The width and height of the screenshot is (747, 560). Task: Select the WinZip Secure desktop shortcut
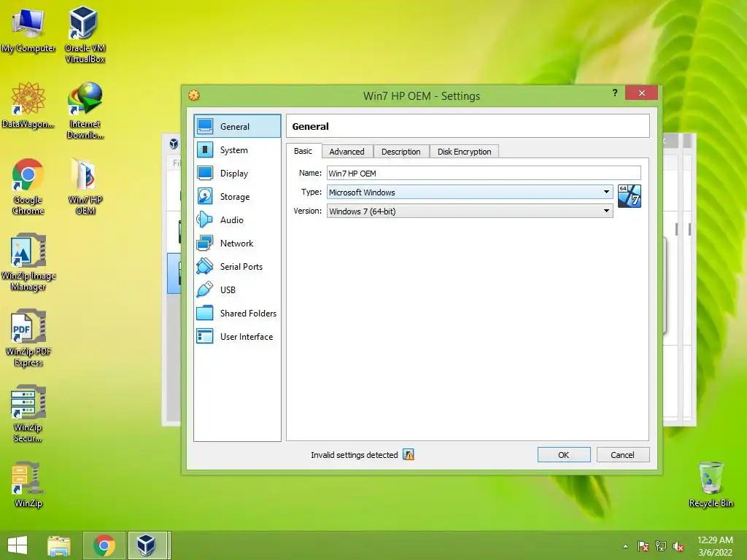(x=28, y=414)
